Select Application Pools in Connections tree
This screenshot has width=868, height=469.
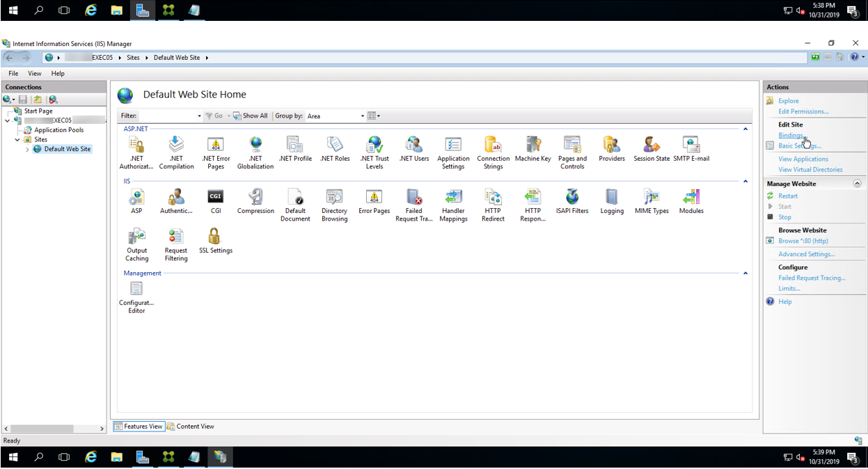coord(59,130)
